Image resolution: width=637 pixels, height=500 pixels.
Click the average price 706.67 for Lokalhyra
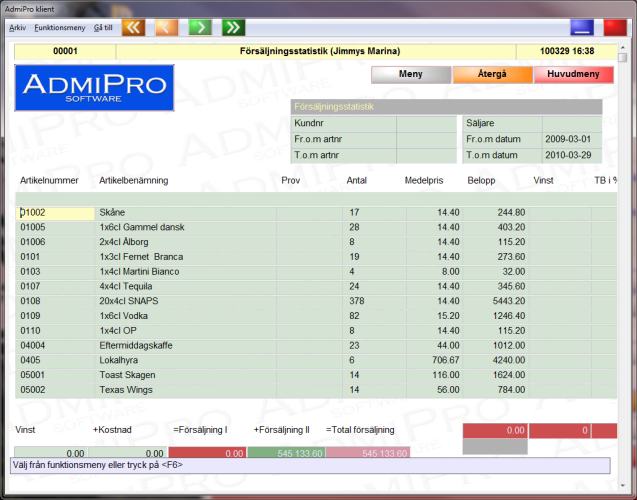[x=446, y=361]
